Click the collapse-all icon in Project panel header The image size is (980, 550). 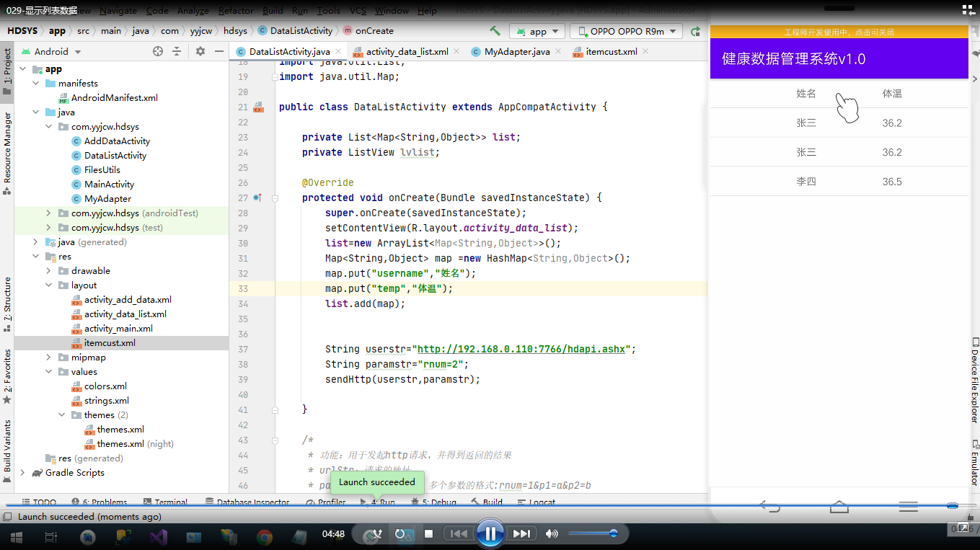pos(177,51)
